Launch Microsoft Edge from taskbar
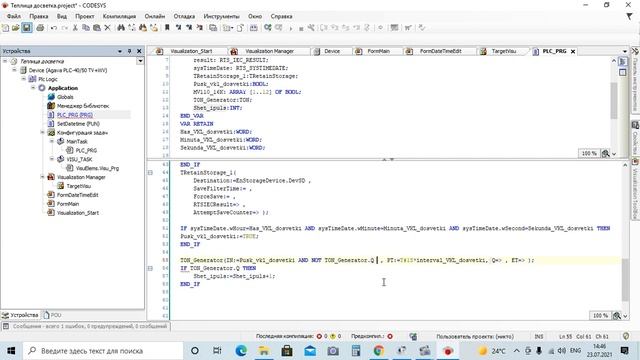The width and height of the screenshot is (640, 360). point(241,351)
